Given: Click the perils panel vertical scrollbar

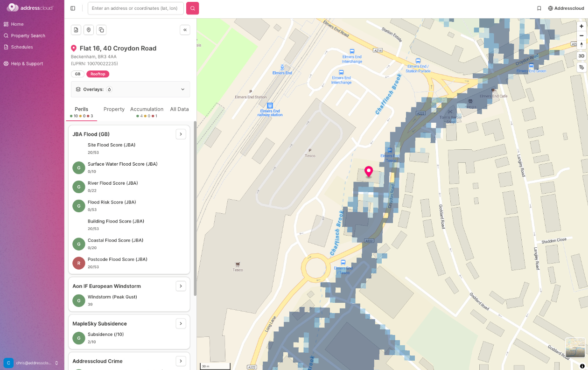Looking at the screenshot, I should 195,208.
